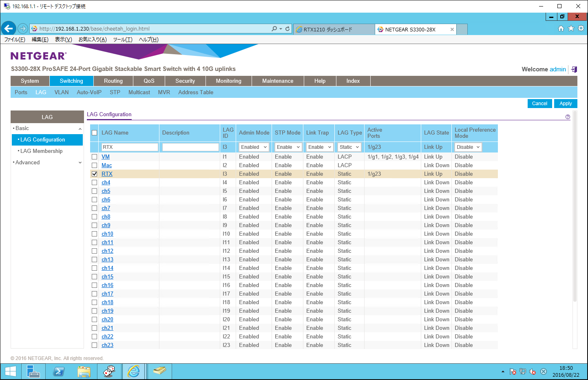Select LAG Membership in sidebar
This screenshot has width=588, height=380.
(42, 151)
